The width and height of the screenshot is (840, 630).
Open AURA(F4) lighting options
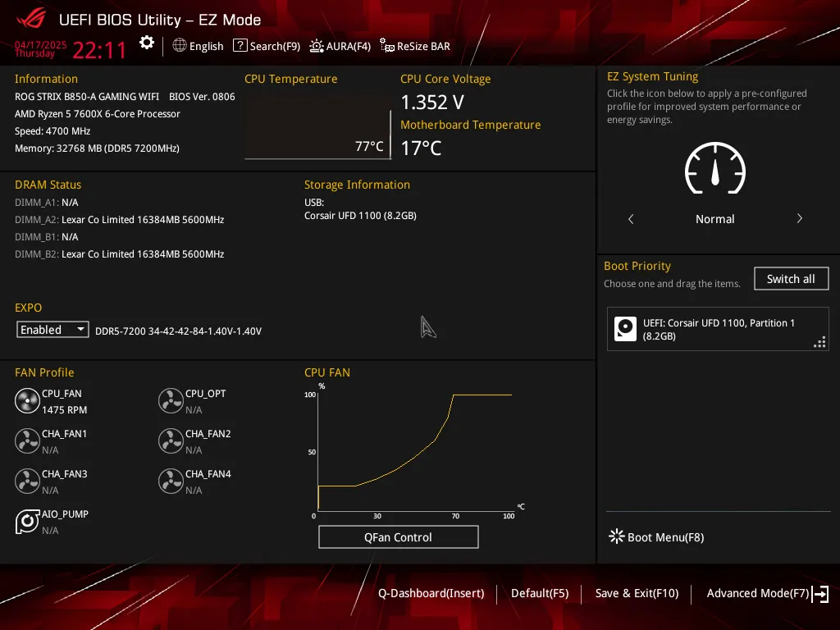(348, 46)
